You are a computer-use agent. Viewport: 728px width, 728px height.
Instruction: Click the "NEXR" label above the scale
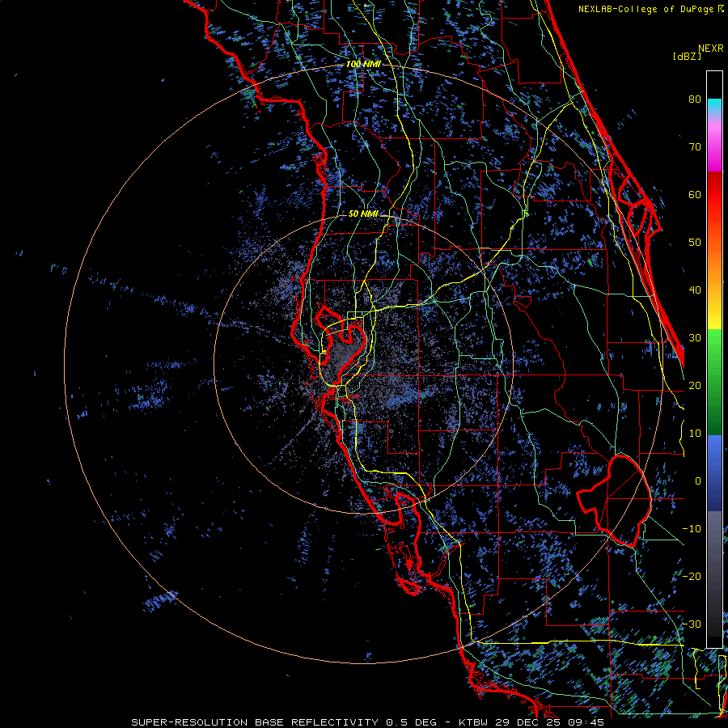click(711, 49)
